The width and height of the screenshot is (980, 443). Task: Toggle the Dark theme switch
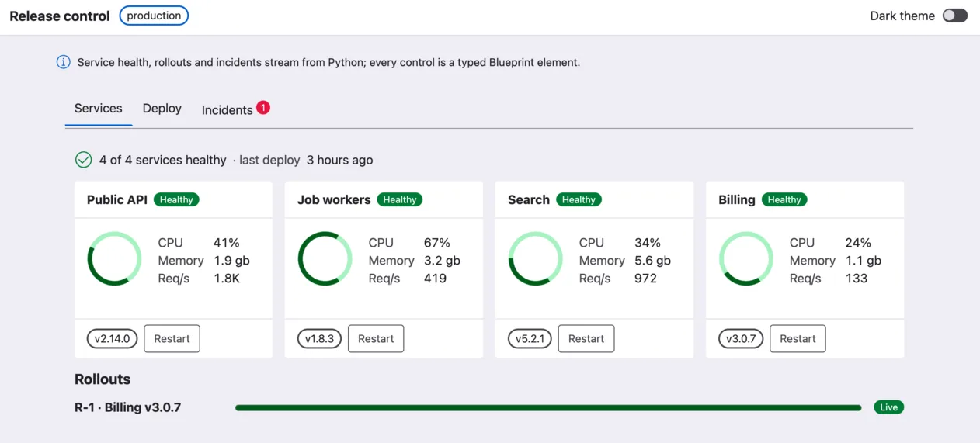(955, 16)
